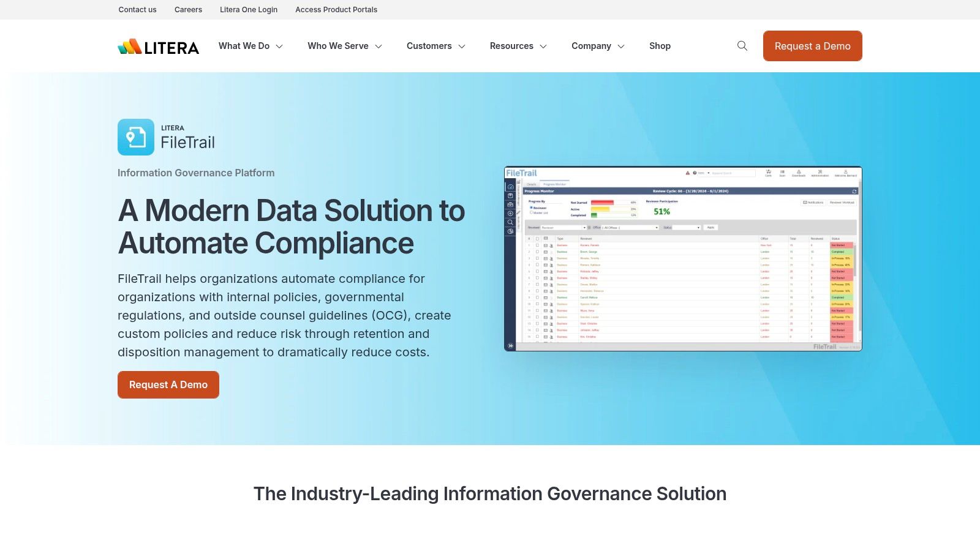Click the Litera logo in the header
Screen dimensions: 980x551
click(158, 47)
